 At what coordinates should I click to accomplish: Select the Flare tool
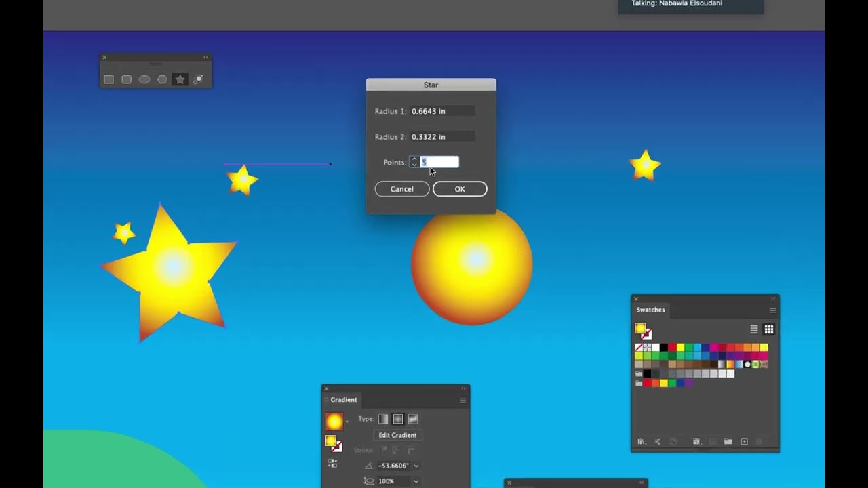tap(198, 79)
